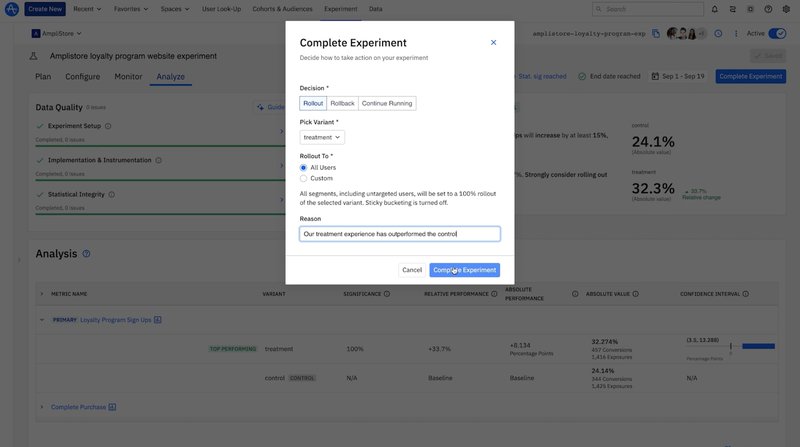Screen dimensions: 800x447
Task: Open the experiment history clock icon
Action: coord(718,33)
